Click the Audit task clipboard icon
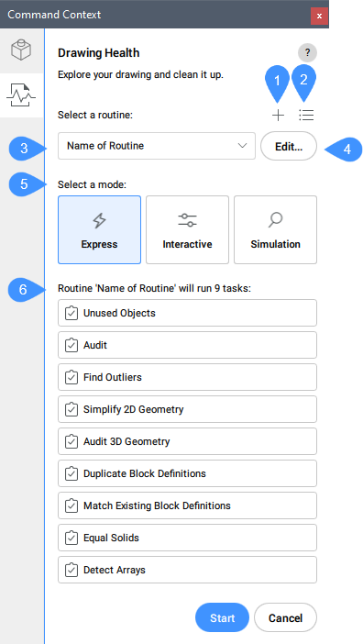 click(x=71, y=345)
